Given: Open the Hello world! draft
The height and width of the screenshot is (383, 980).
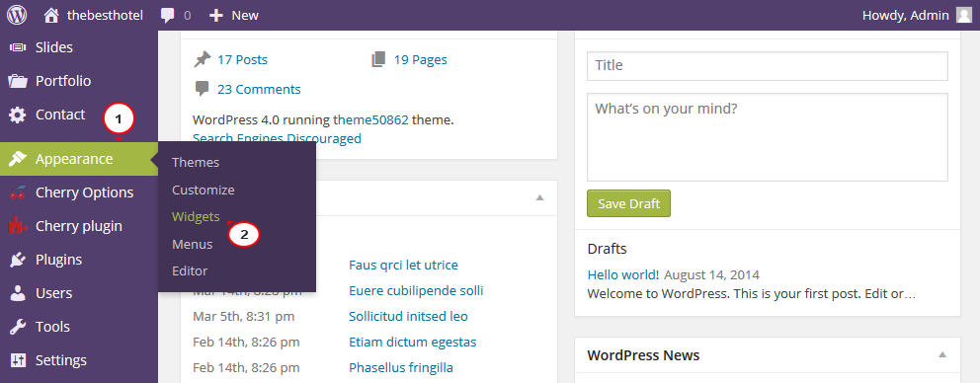Looking at the screenshot, I should 623,274.
